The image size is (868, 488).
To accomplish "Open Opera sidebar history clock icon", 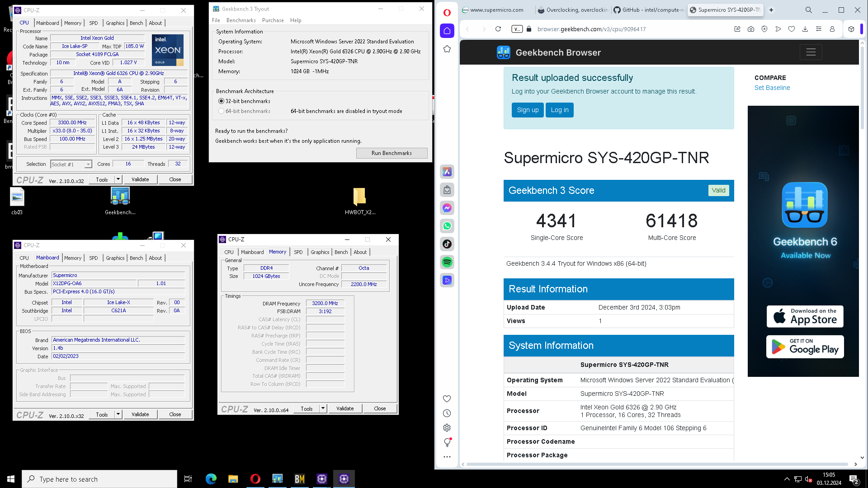I will click(x=447, y=413).
